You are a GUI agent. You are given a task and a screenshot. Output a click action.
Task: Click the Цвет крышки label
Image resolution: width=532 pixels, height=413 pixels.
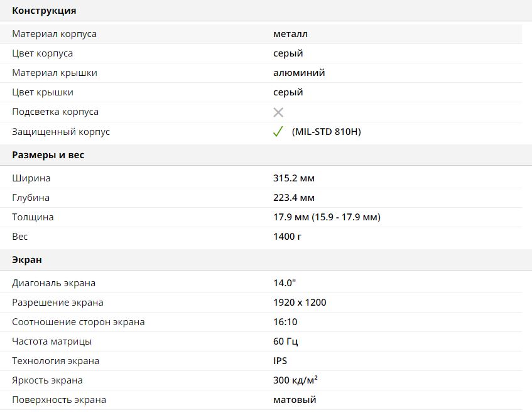pos(43,92)
